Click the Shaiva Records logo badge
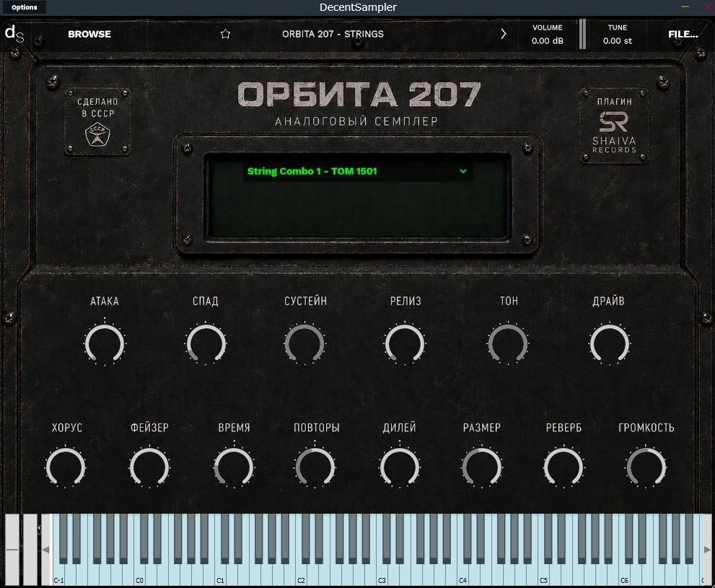The height and width of the screenshot is (588, 715). pyautogui.click(x=614, y=126)
